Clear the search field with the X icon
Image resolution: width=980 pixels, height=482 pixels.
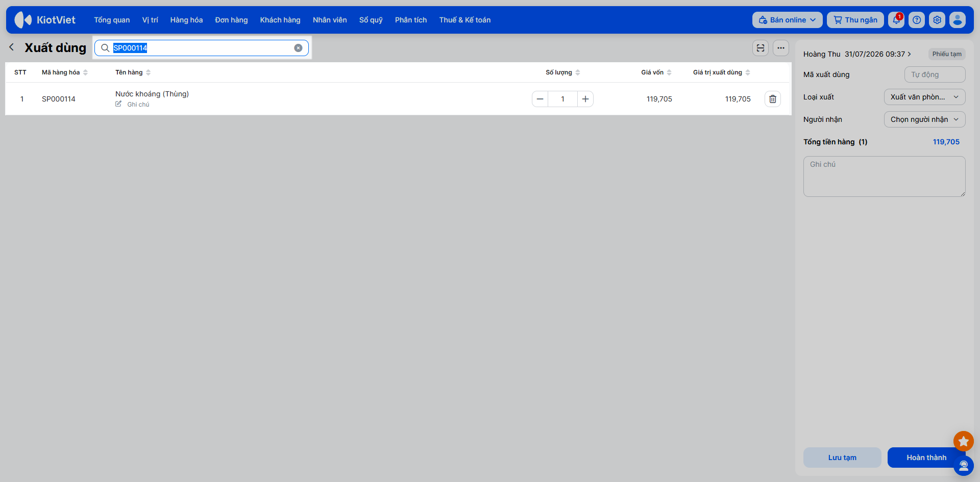(x=298, y=48)
